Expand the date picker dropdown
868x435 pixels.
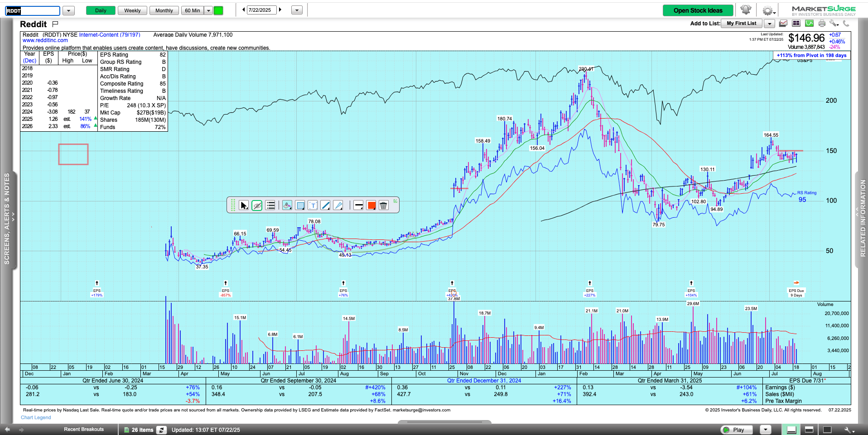click(x=297, y=10)
